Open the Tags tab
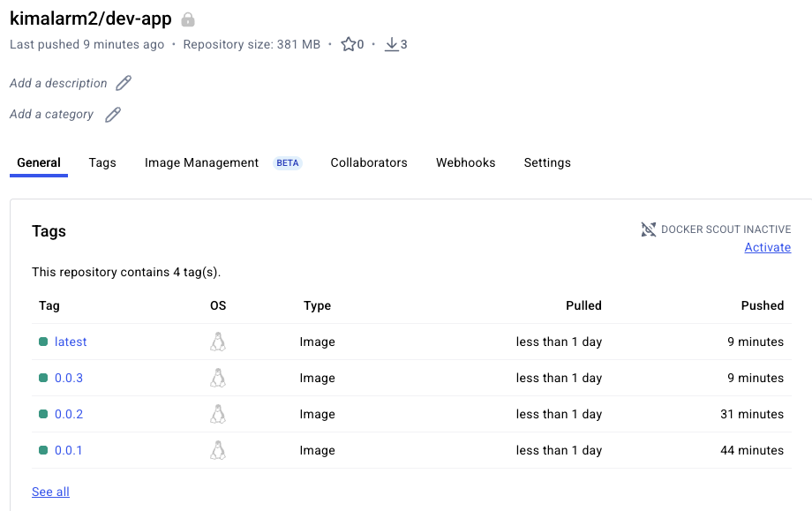The image size is (812, 511). [102, 162]
